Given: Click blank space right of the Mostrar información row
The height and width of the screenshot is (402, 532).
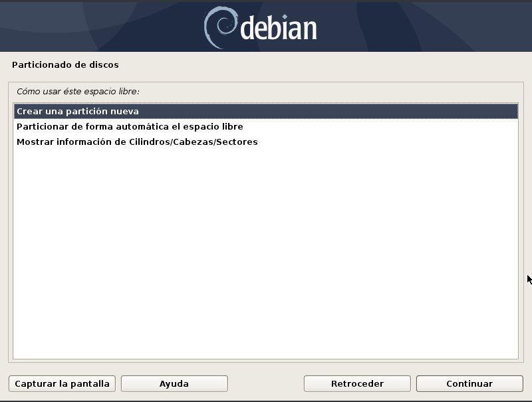Looking at the screenshot, I should 388,142.
